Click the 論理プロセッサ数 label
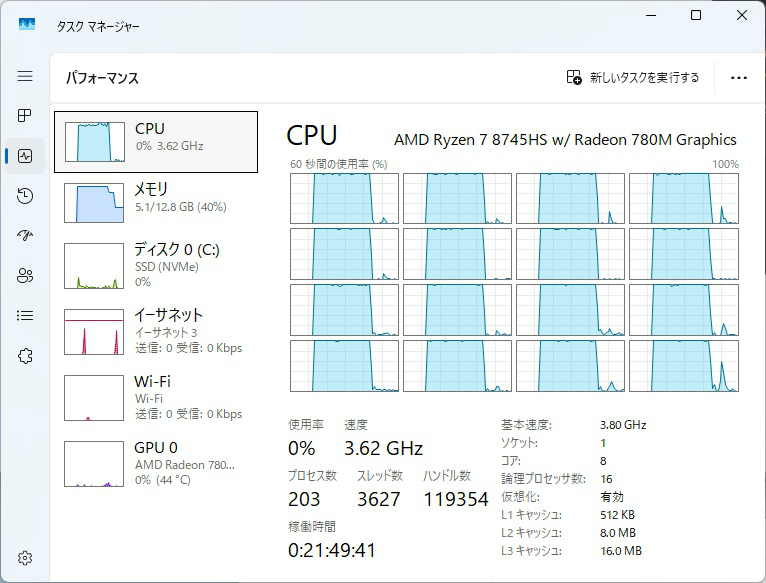The image size is (766, 583). pyautogui.click(x=543, y=478)
